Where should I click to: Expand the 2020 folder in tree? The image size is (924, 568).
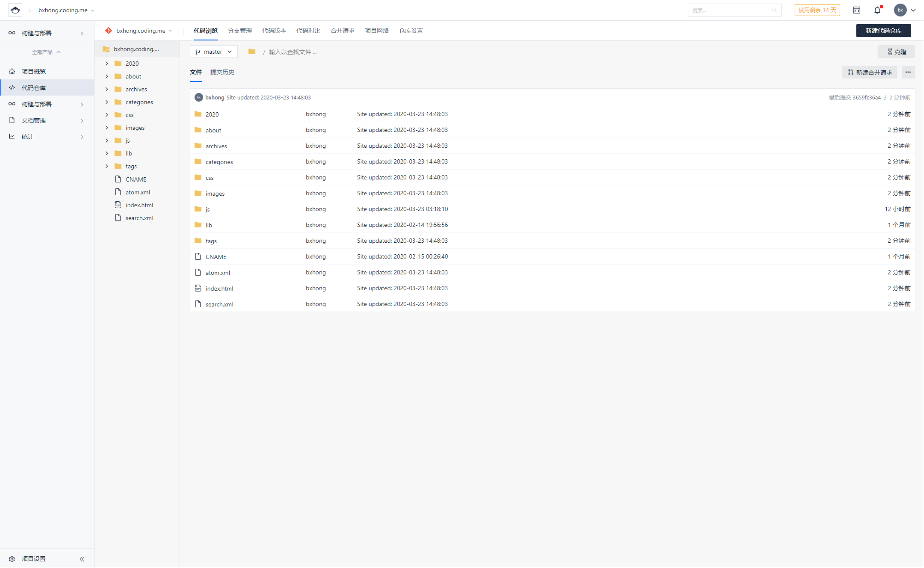point(107,64)
